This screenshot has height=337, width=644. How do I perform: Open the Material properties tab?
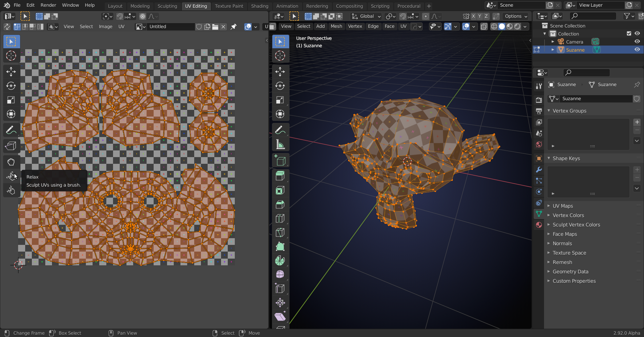point(539,225)
